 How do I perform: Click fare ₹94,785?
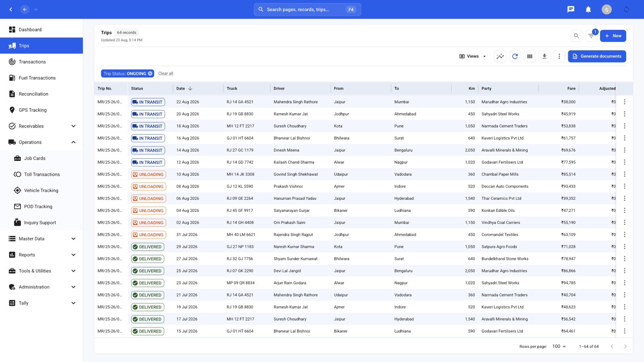pyautogui.click(x=568, y=283)
